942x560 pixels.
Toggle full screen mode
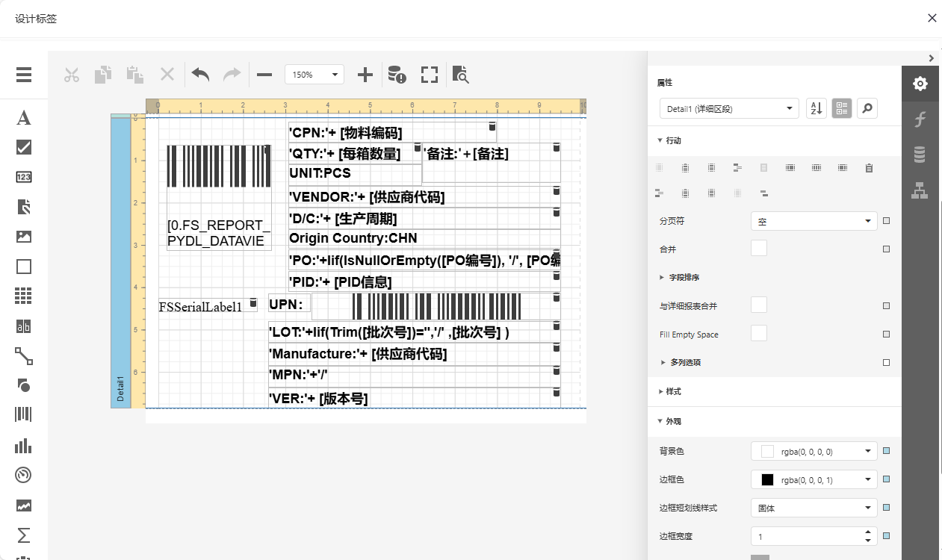click(x=429, y=75)
